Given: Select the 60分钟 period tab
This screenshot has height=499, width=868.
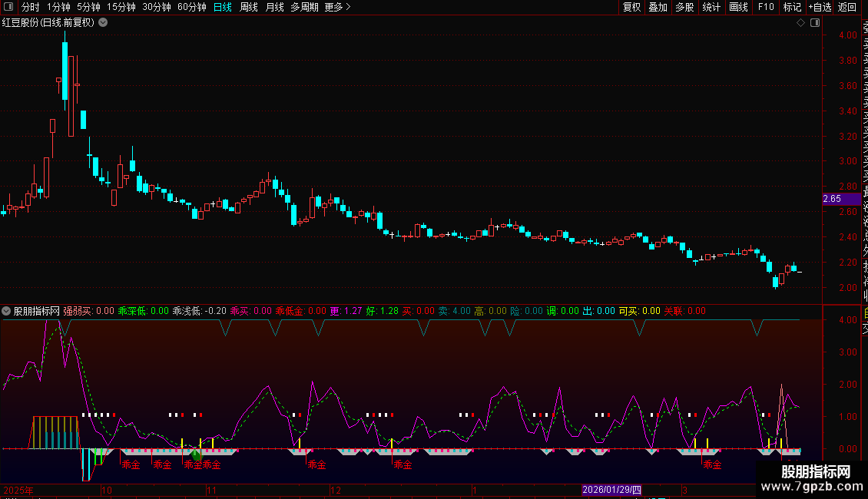Looking at the screenshot, I should (x=191, y=8).
